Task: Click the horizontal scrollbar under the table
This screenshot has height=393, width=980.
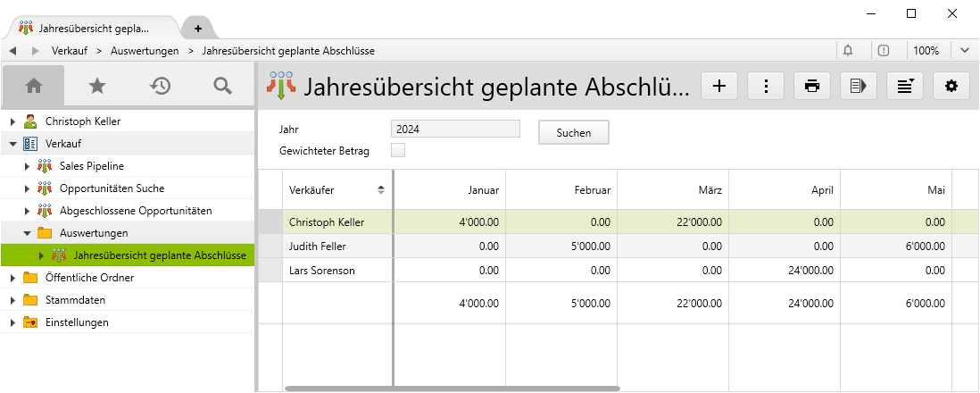Action: [452, 389]
